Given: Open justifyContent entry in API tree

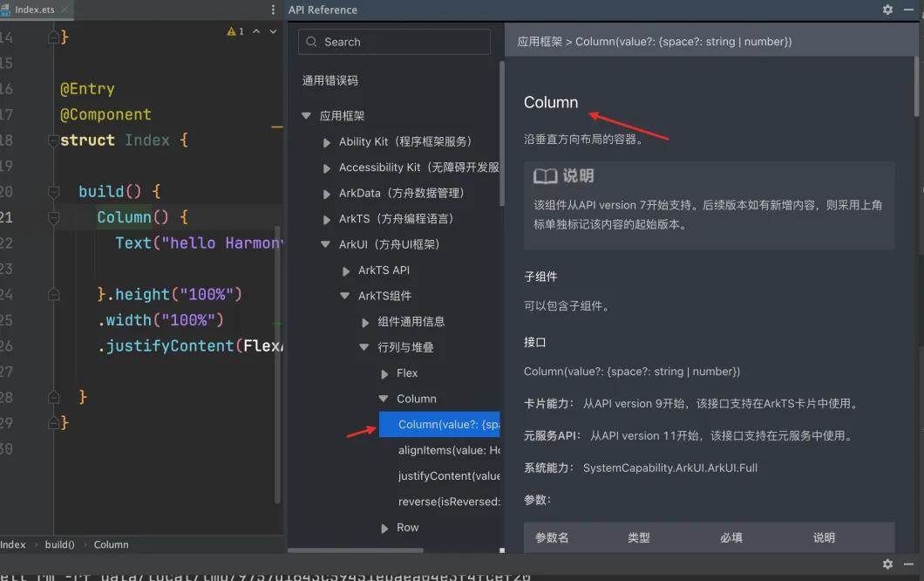Looking at the screenshot, I should tap(449, 476).
